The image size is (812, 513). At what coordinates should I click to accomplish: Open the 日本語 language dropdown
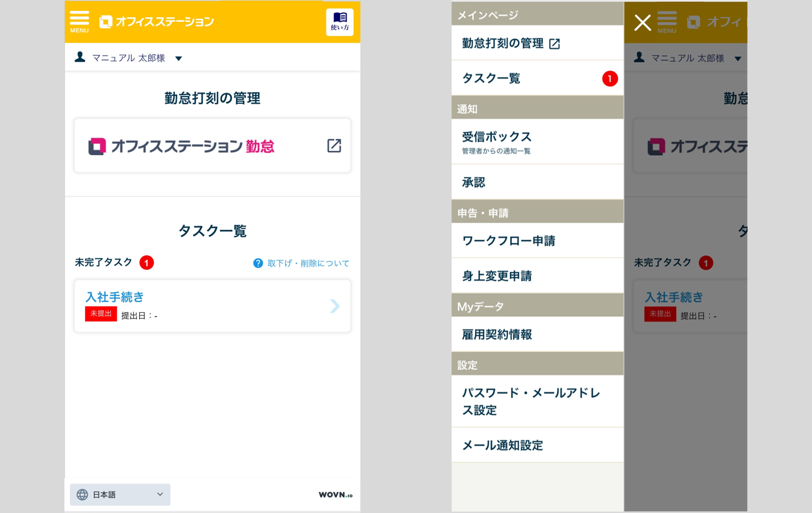(120, 495)
